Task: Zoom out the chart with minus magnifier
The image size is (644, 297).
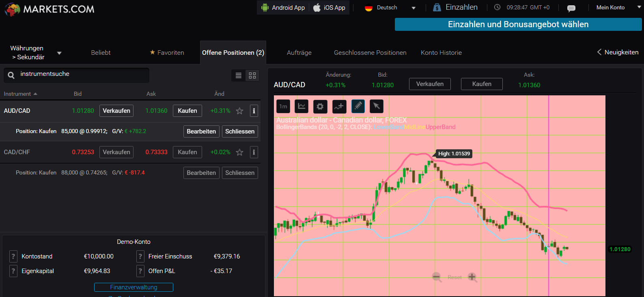Action: [x=437, y=277]
